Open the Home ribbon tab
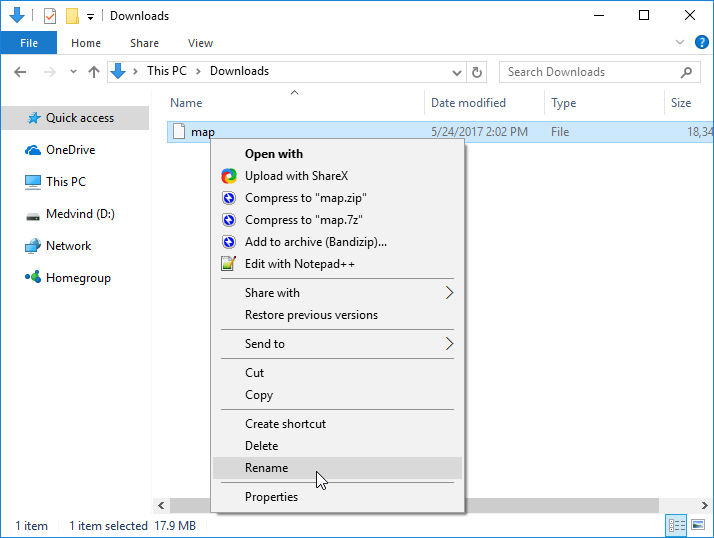This screenshot has width=714, height=538. tap(86, 43)
